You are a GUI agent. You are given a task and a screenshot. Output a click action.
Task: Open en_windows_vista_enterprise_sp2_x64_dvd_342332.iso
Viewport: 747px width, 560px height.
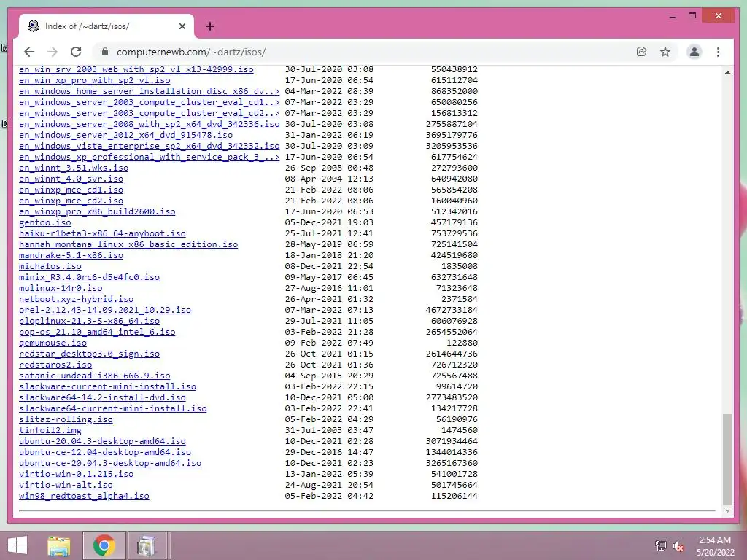149,146
